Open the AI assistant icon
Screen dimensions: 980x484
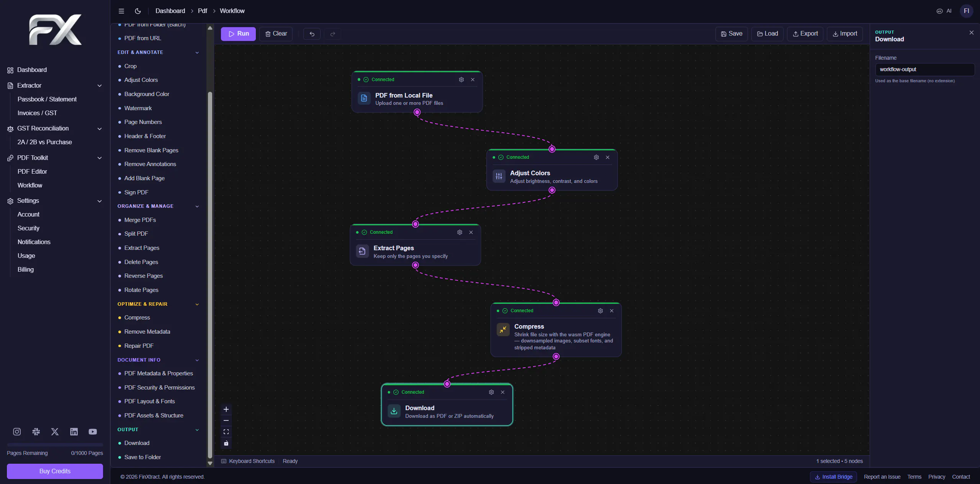(x=944, y=11)
